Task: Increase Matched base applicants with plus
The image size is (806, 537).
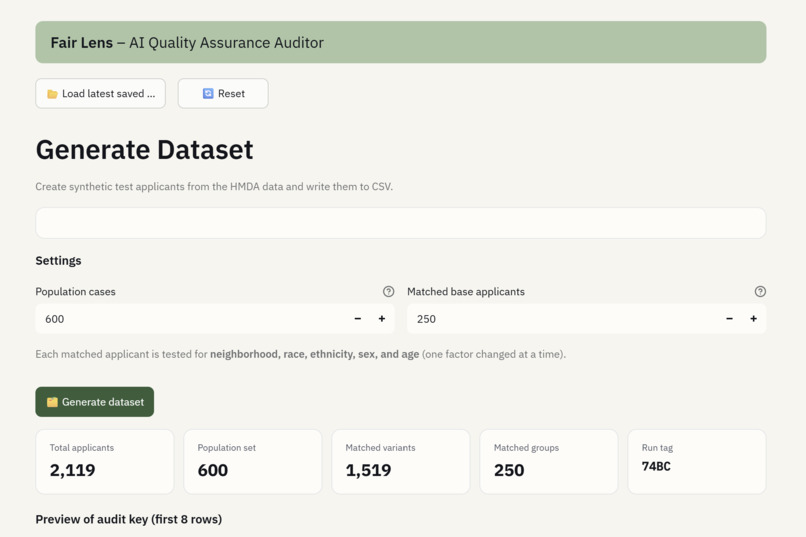Action: tap(754, 319)
